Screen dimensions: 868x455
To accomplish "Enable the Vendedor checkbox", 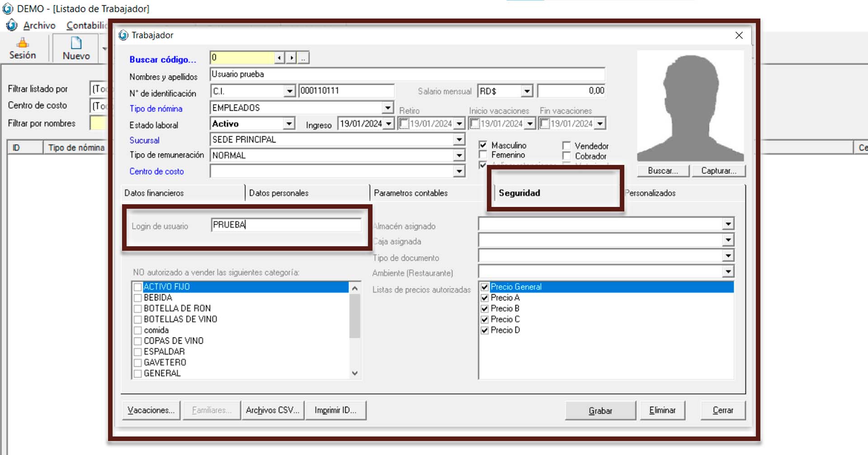I will [x=566, y=145].
